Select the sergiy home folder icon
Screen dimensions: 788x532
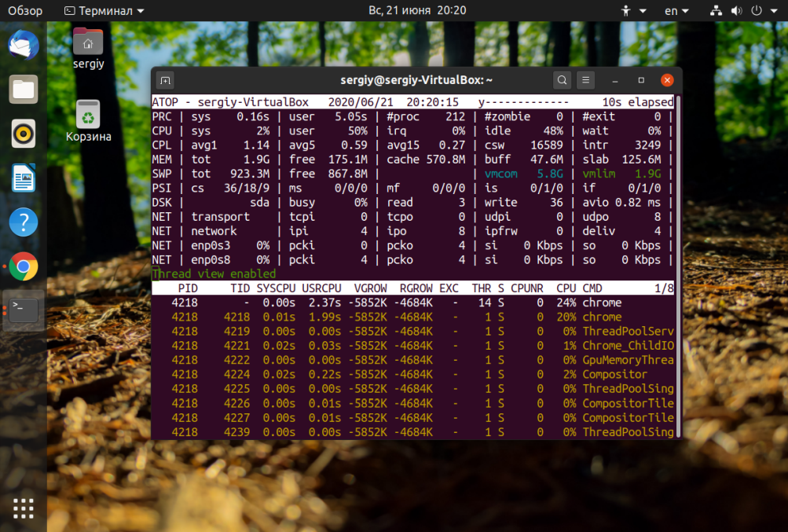point(87,43)
